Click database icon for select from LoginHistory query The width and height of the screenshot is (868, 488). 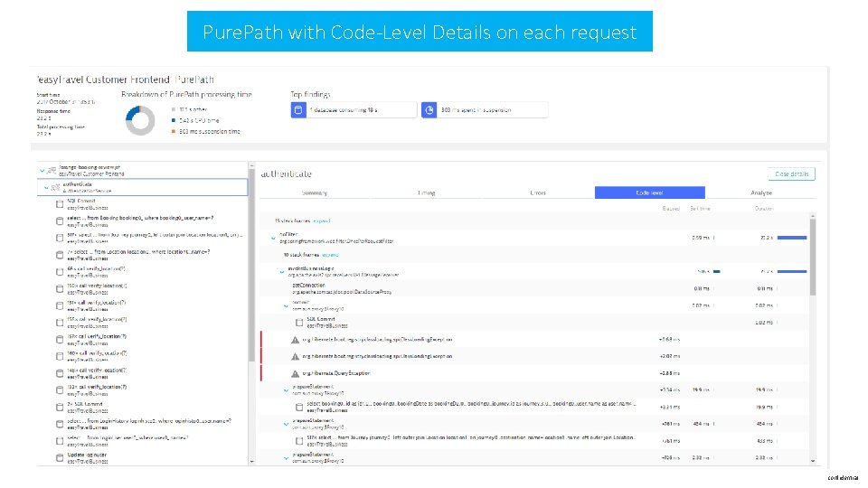pyautogui.click(x=60, y=424)
